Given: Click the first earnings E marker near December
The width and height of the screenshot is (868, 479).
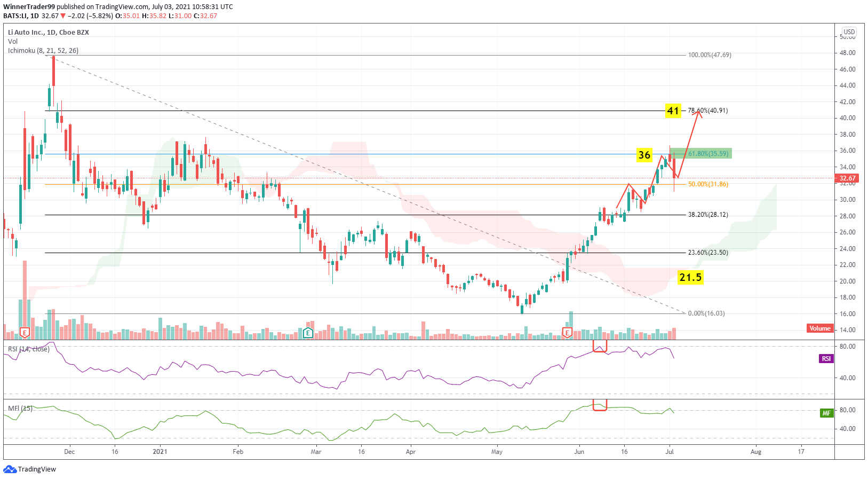Looking at the screenshot, I should (24, 333).
